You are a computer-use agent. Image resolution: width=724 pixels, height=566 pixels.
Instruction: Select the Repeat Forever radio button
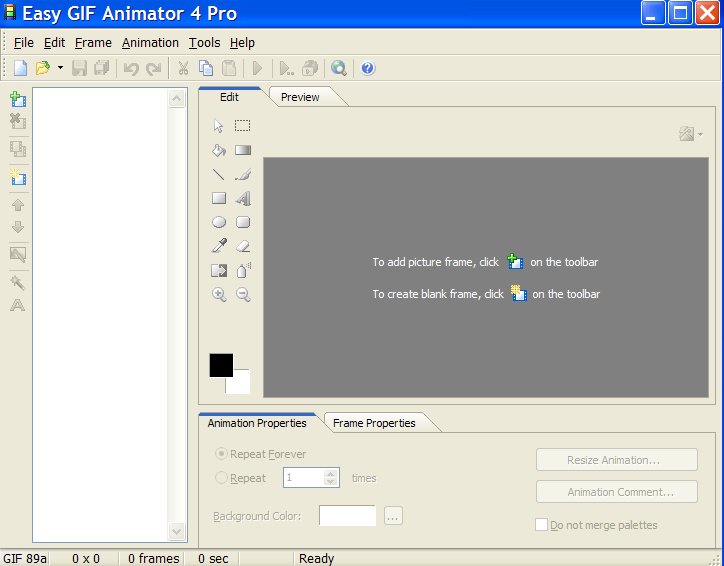[221, 454]
